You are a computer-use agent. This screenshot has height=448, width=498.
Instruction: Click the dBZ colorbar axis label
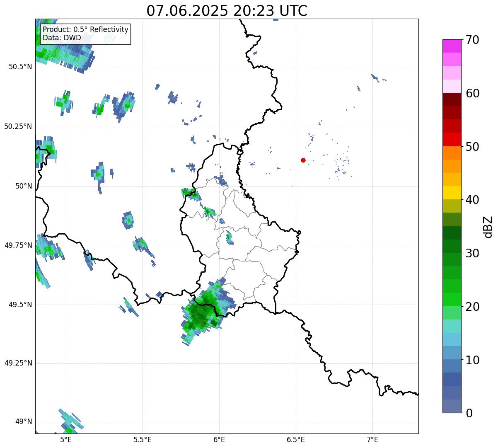click(488, 227)
